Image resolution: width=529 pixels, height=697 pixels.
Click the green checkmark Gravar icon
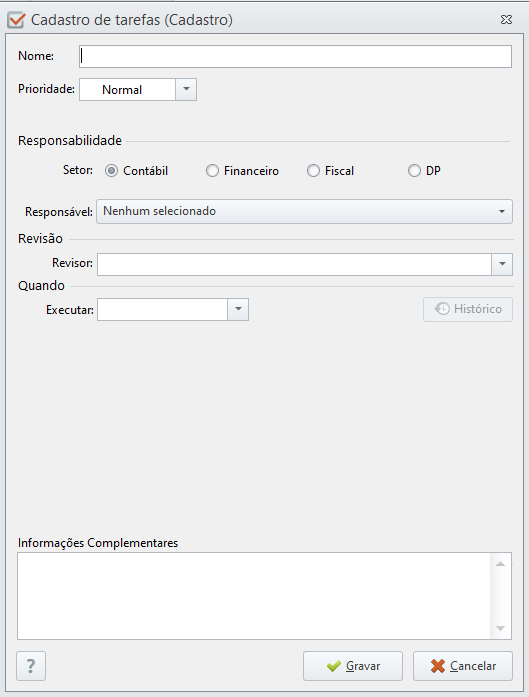tap(333, 666)
